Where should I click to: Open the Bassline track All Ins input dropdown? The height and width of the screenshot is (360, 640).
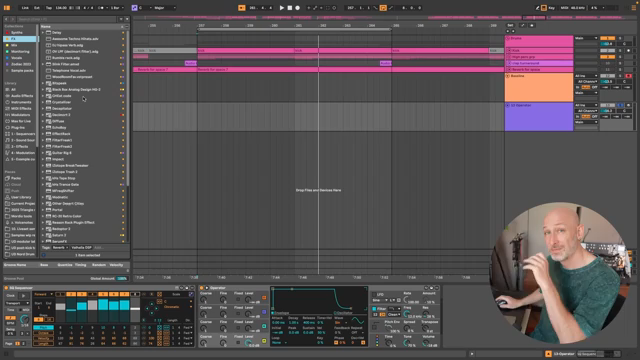click(x=586, y=76)
